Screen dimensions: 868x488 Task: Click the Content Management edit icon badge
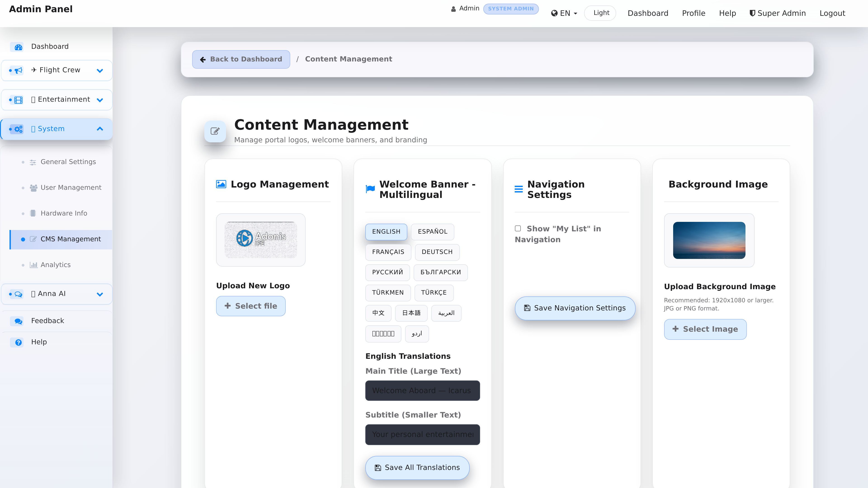click(215, 131)
